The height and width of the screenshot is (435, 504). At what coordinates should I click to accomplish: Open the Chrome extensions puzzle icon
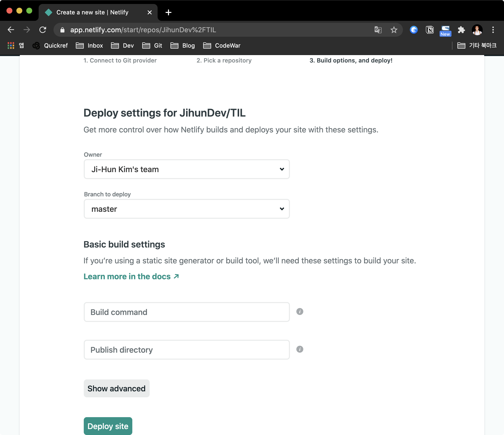(x=461, y=30)
